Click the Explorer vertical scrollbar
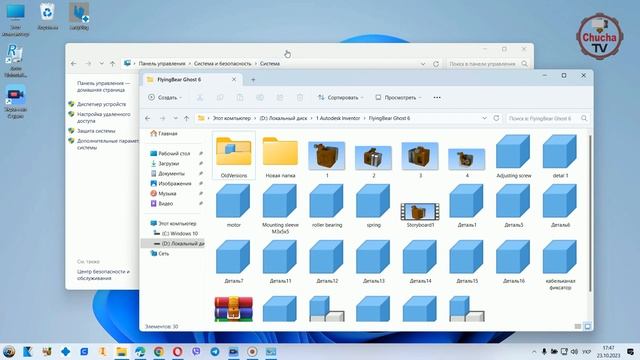This screenshot has width=640, height=360. [590, 214]
